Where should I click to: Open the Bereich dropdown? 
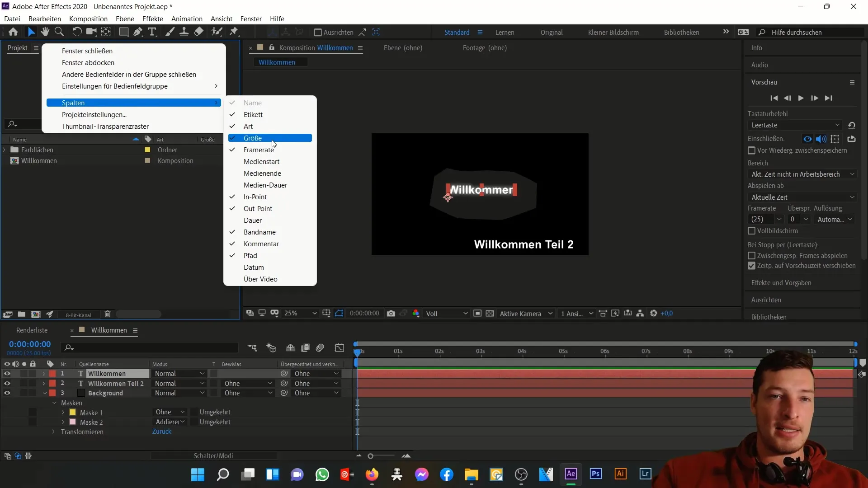[802, 174]
